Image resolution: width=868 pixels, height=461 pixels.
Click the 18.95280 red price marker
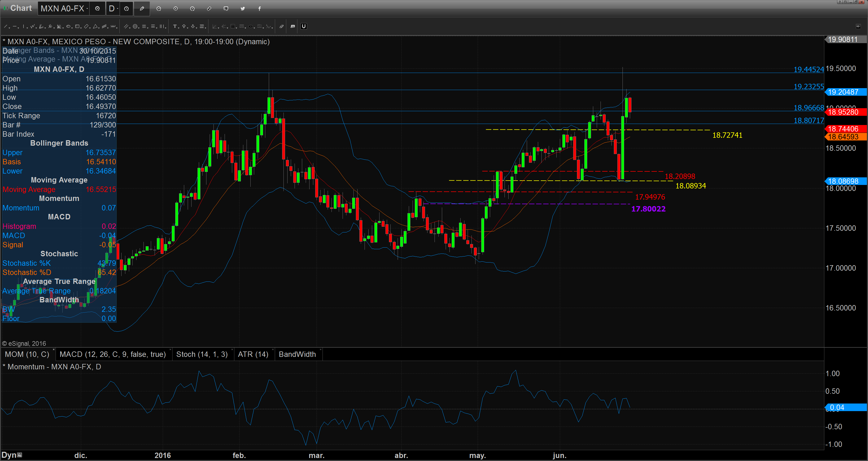coord(845,112)
